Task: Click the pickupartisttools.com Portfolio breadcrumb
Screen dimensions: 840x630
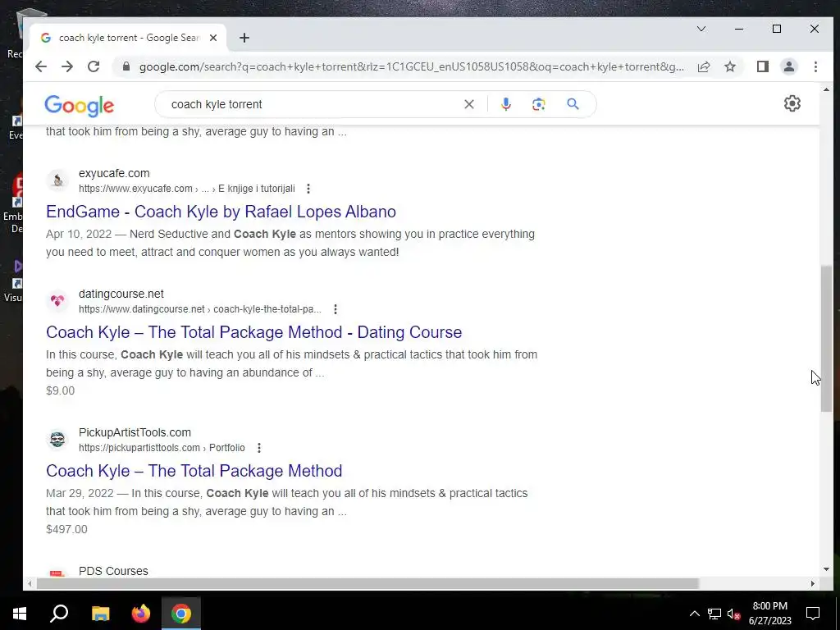Action: point(162,448)
